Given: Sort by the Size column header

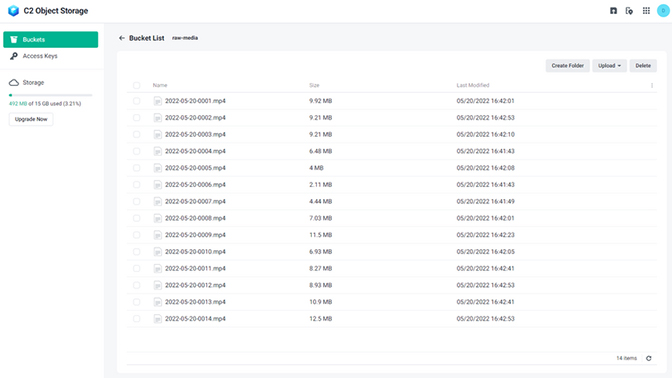Looking at the screenshot, I should (x=314, y=85).
